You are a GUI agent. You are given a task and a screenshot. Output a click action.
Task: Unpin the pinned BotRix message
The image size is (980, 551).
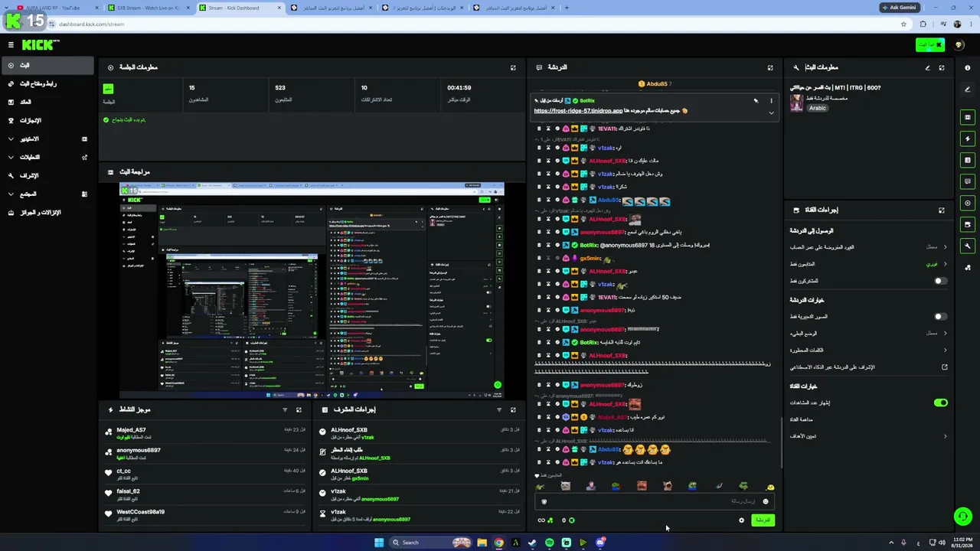(x=756, y=100)
